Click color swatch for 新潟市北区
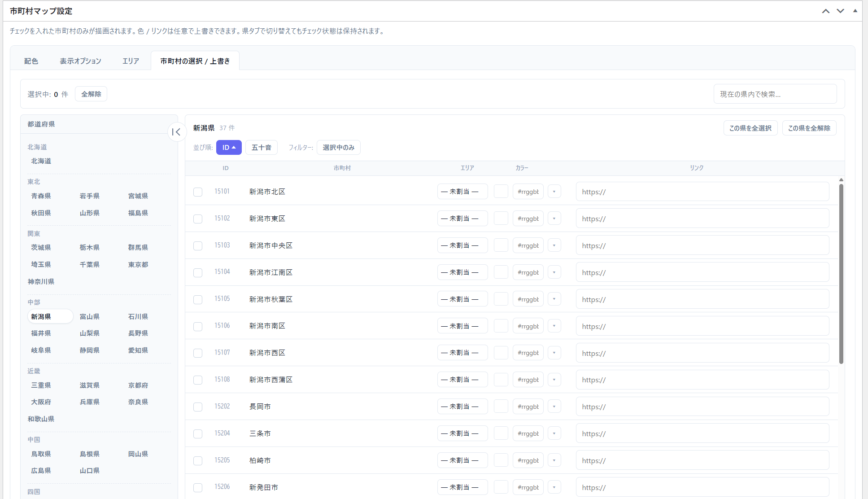The height and width of the screenshot is (499, 868). click(501, 192)
